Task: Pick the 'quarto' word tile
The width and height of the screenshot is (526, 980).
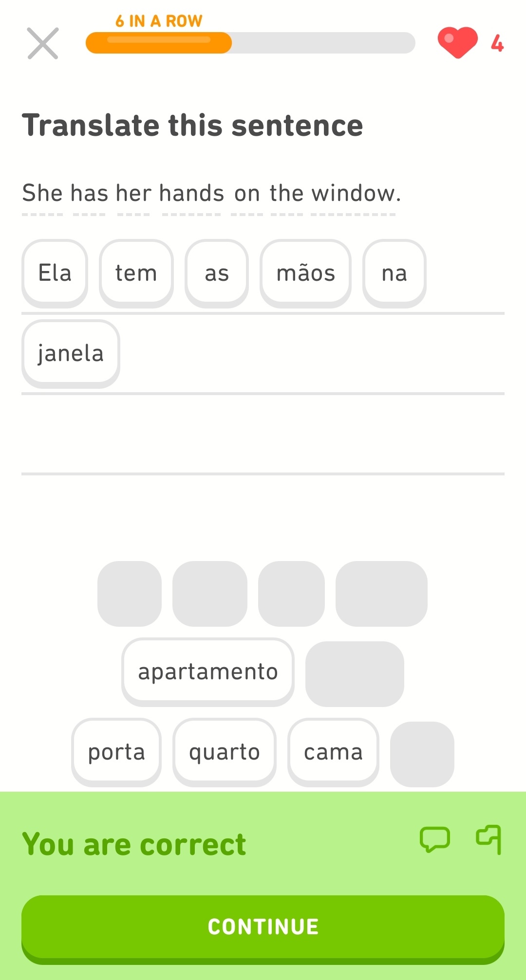Action: (225, 752)
